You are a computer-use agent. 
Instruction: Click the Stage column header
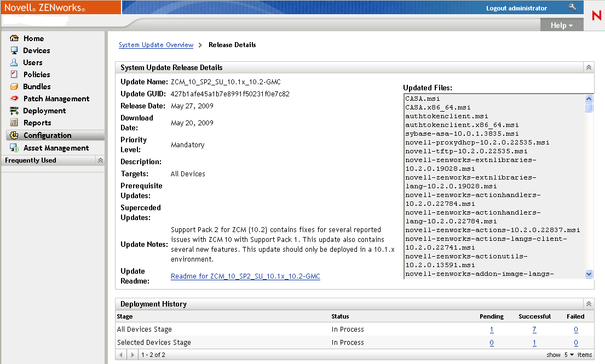[x=125, y=316]
